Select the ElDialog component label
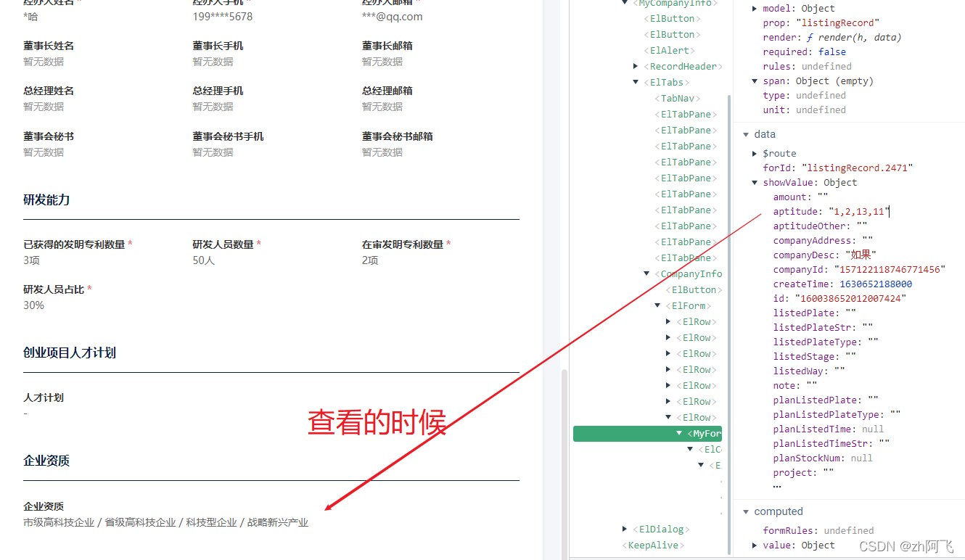This screenshot has height=560, width=965. coord(662,529)
